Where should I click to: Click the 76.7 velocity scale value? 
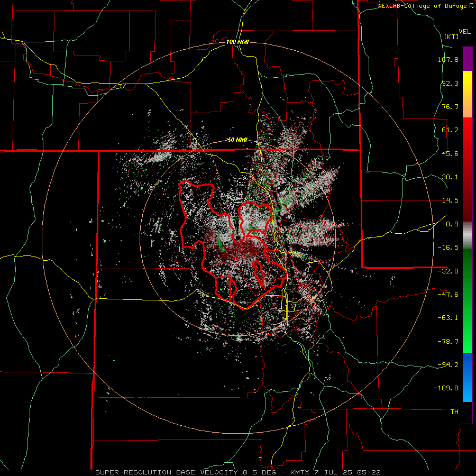tap(450, 106)
